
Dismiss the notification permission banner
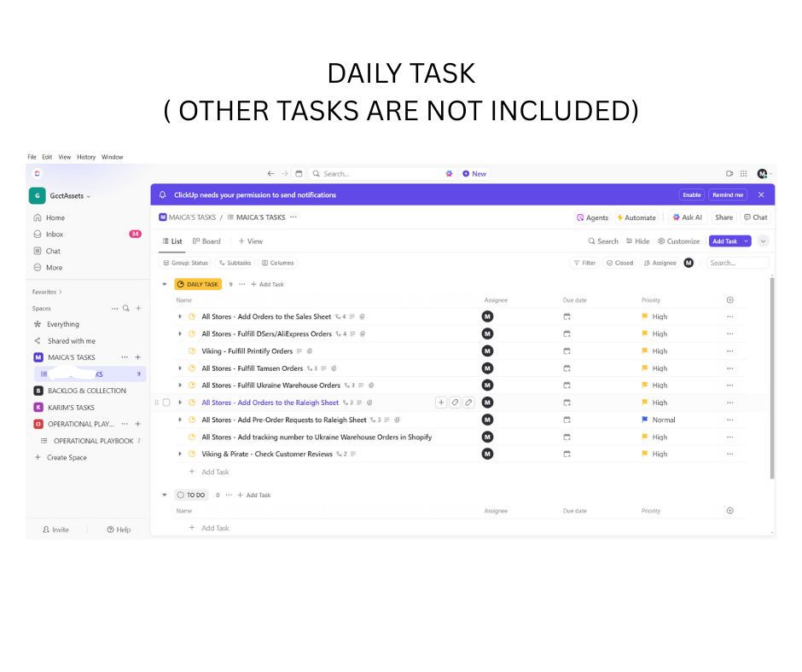(761, 194)
